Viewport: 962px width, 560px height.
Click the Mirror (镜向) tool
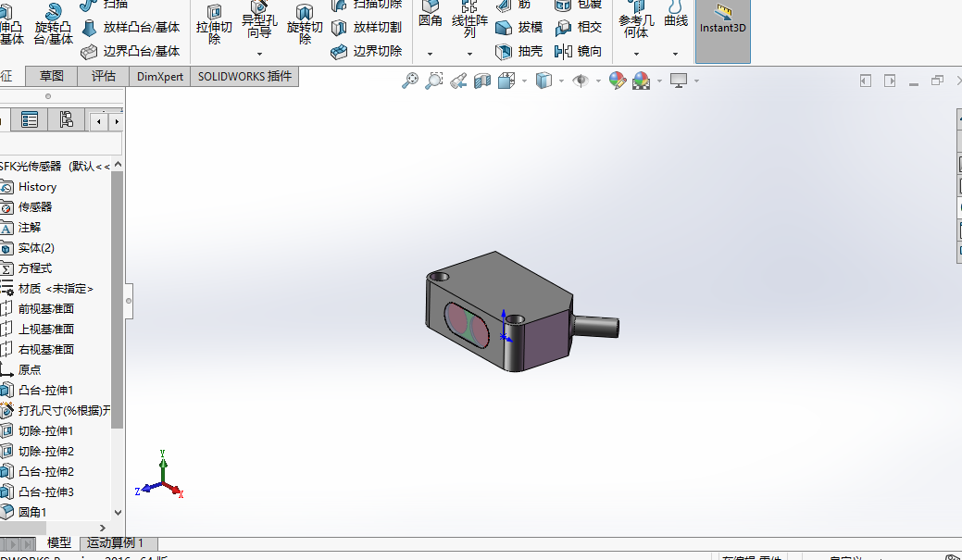[x=579, y=51]
